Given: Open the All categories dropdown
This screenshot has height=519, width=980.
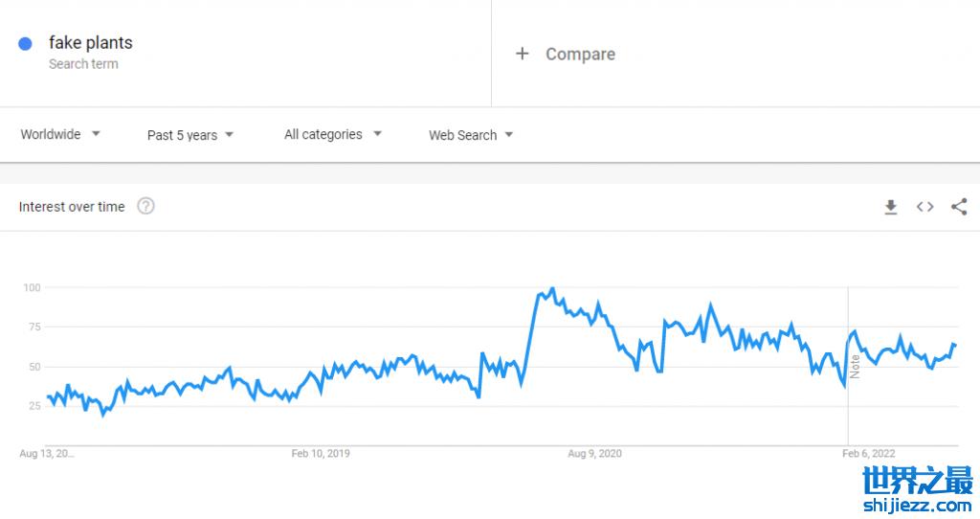Looking at the screenshot, I should coord(333,135).
